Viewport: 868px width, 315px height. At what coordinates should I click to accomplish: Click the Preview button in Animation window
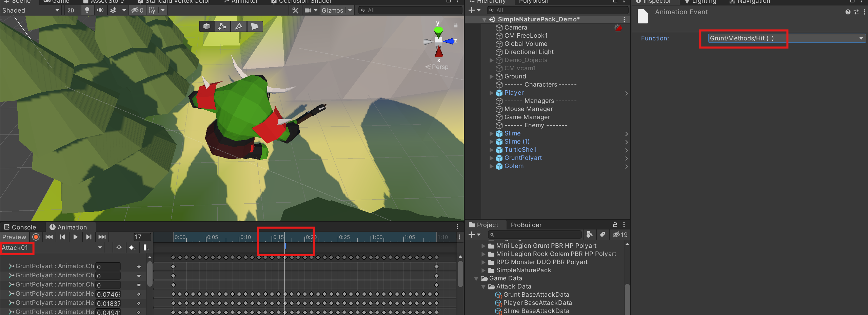[14, 237]
